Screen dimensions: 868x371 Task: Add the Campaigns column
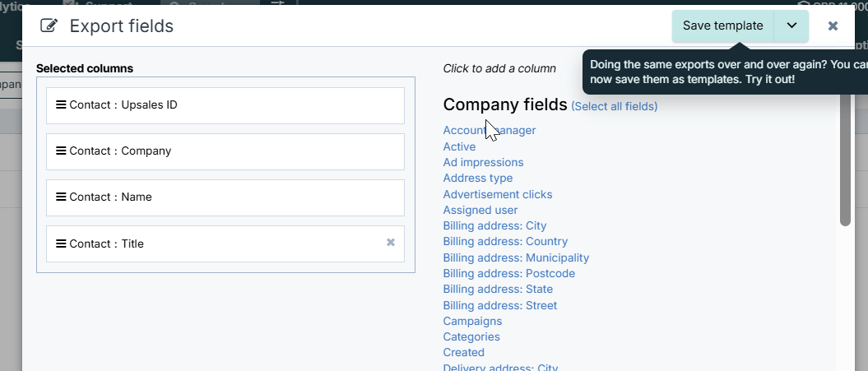point(473,321)
